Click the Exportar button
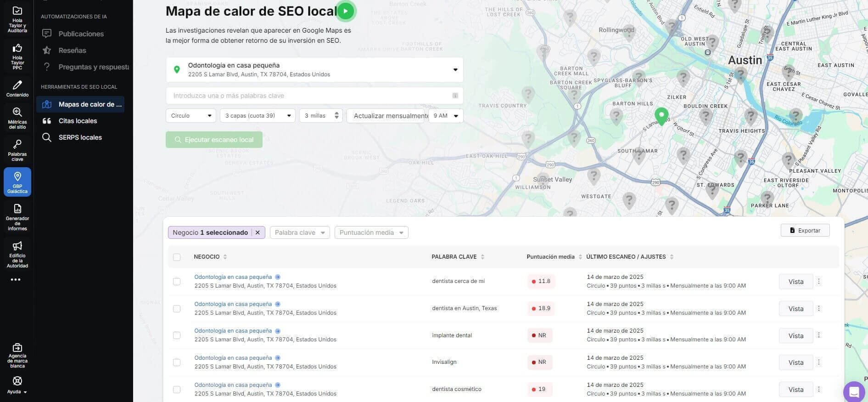The image size is (868, 402). coord(805,230)
